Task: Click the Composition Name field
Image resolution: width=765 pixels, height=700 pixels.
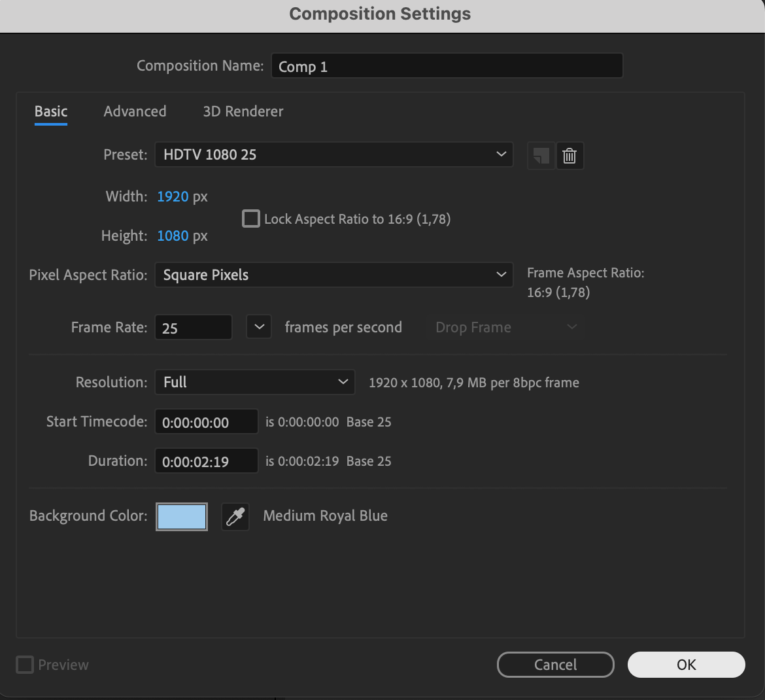Action: (x=447, y=65)
